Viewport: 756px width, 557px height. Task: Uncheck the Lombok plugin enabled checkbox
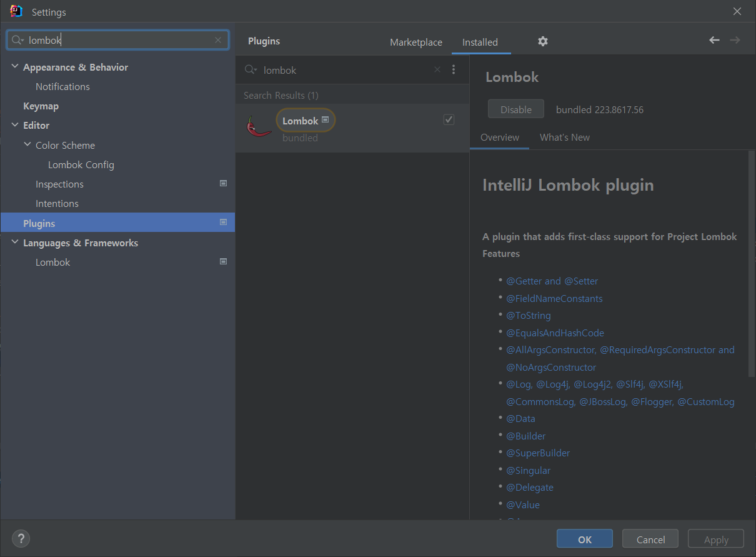(449, 119)
